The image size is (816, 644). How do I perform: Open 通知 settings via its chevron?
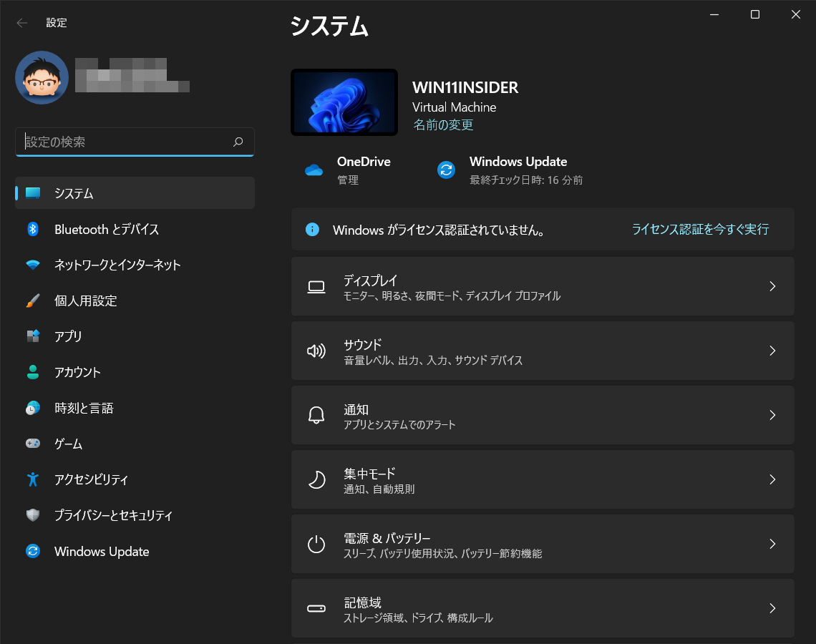point(772,415)
